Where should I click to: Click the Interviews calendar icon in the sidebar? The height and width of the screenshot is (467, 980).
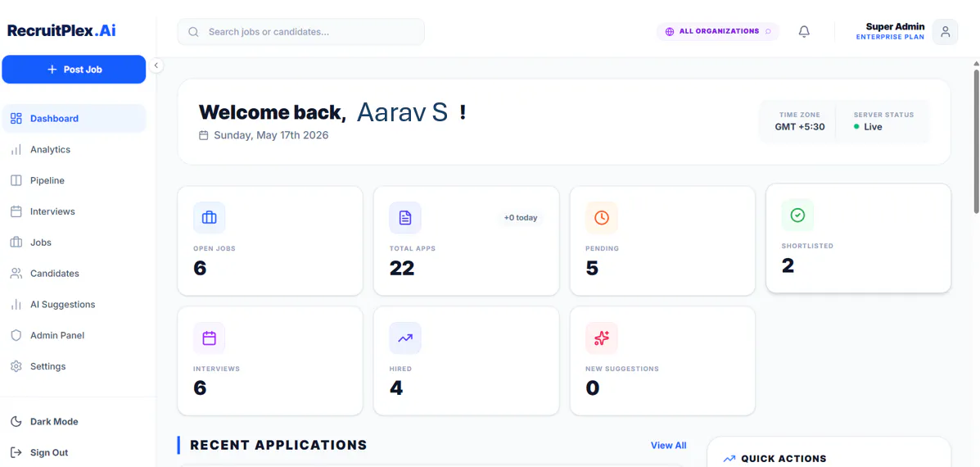click(16, 211)
